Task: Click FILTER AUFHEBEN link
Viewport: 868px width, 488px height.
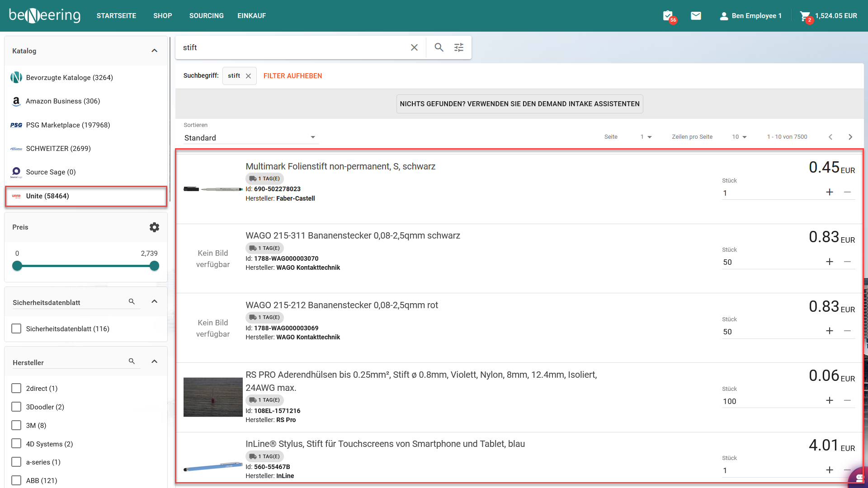Action: click(292, 76)
